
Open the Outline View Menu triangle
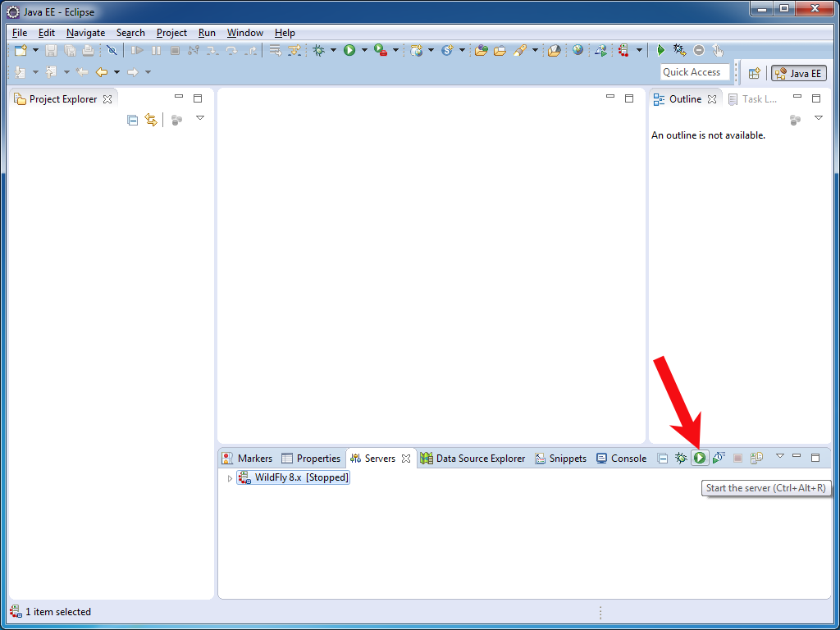pos(818,118)
